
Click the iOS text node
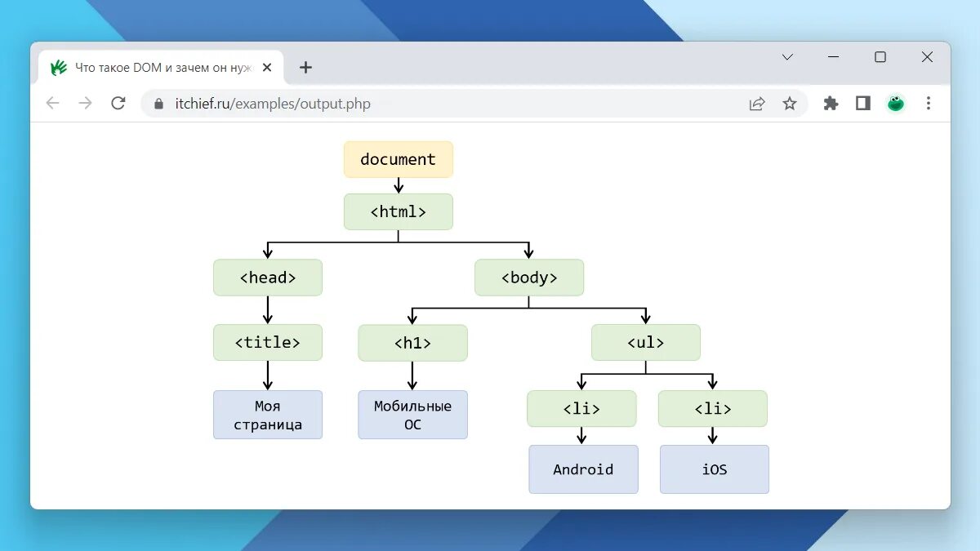tap(715, 469)
